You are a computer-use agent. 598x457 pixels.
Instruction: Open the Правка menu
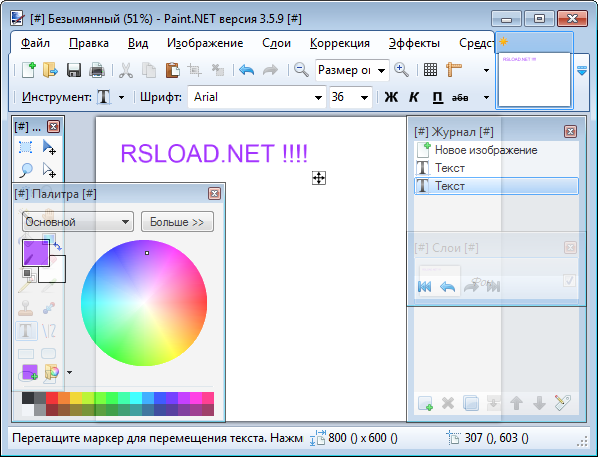[88, 43]
